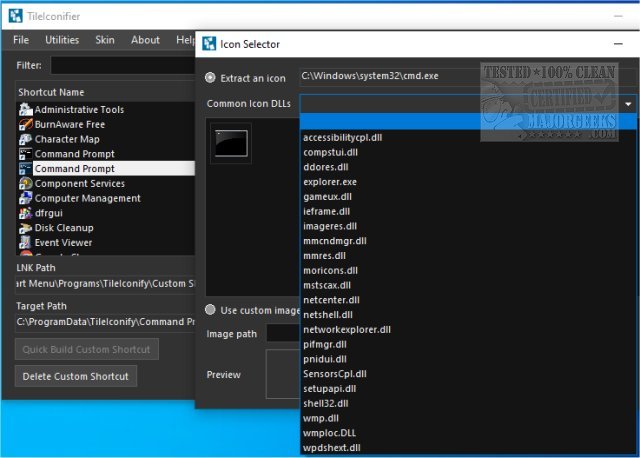Choose shell32.dll from the list
The width and height of the screenshot is (640, 458).
click(x=469, y=403)
